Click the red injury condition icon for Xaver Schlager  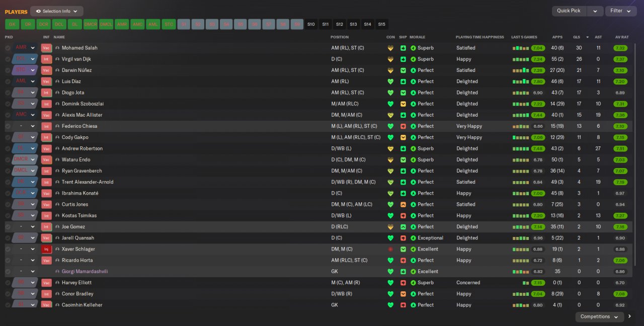point(390,249)
